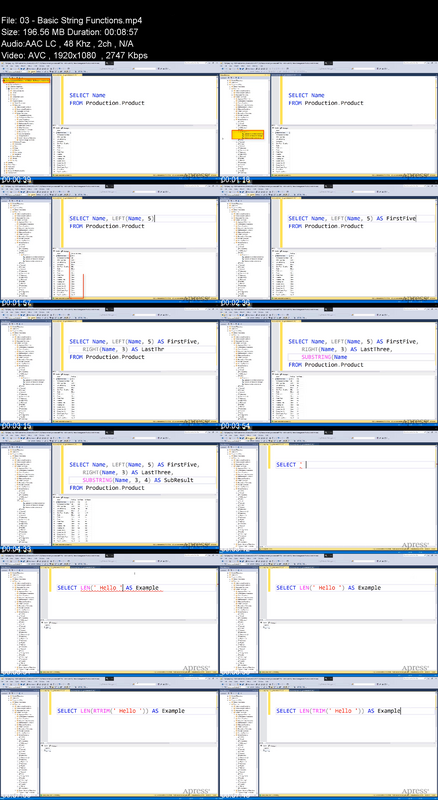The height and width of the screenshot is (800, 438).
Task: Choose the thumbnail with SUBSTRING(Name being typed
Action: (x=328, y=368)
